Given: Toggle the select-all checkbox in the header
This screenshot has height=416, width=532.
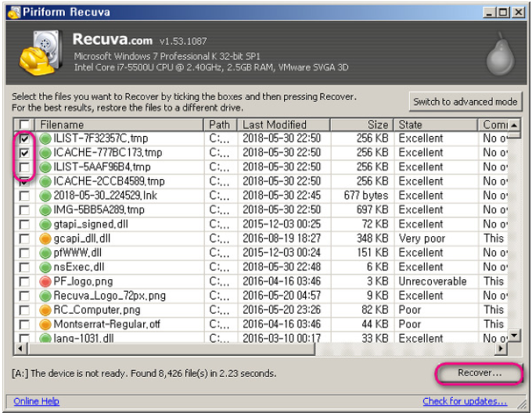Looking at the screenshot, I should click(x=24, y=125).
